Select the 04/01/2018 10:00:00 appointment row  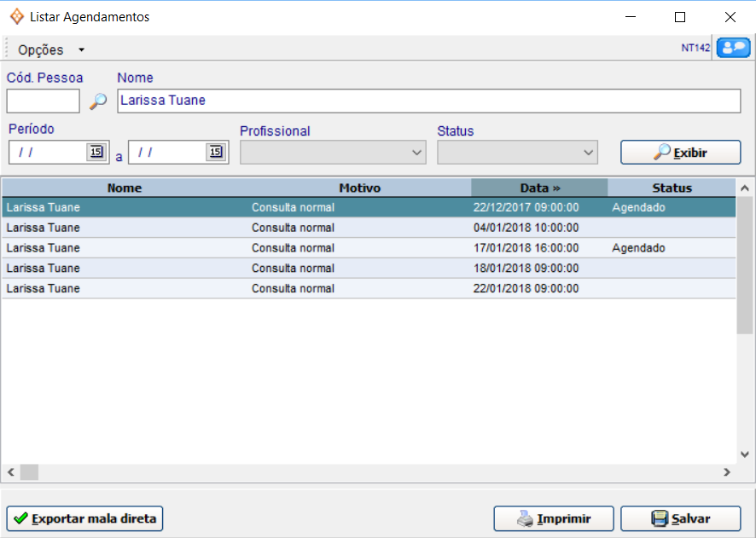367,228
